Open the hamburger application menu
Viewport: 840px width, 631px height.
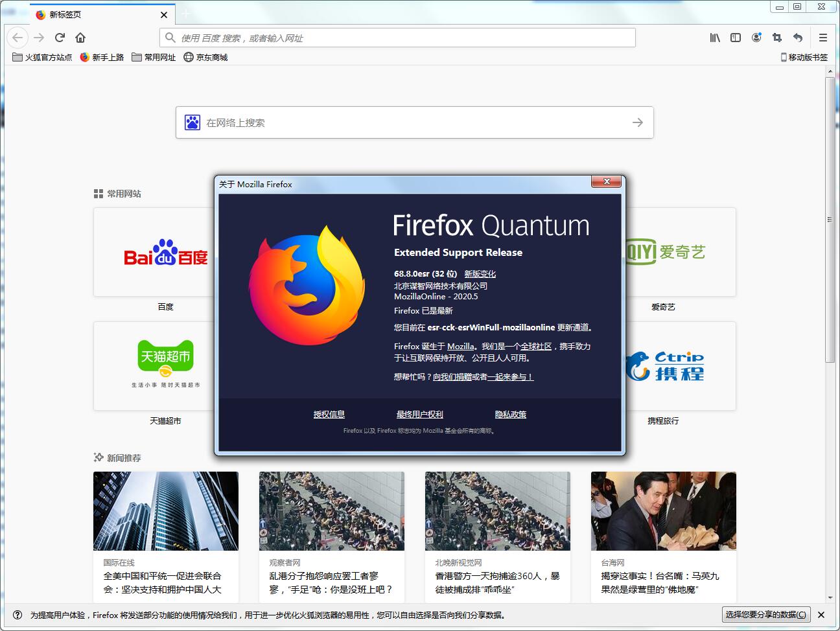click(x=823, y=38)
